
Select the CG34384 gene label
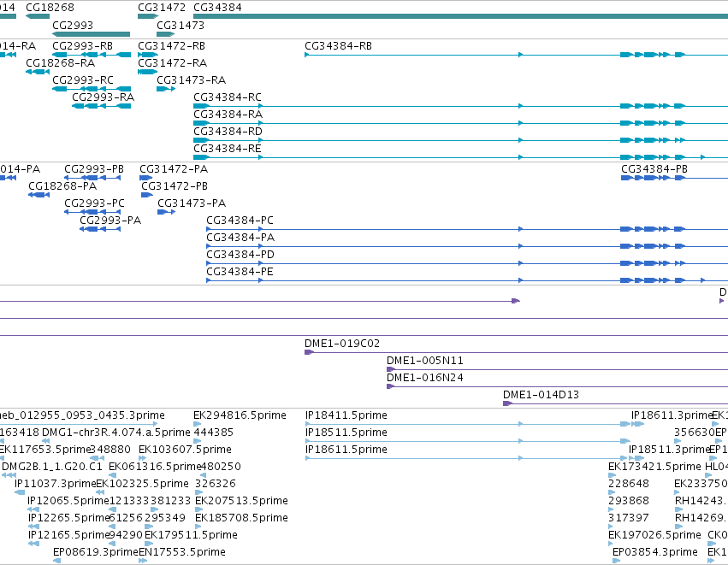click(x=217, y=8)
